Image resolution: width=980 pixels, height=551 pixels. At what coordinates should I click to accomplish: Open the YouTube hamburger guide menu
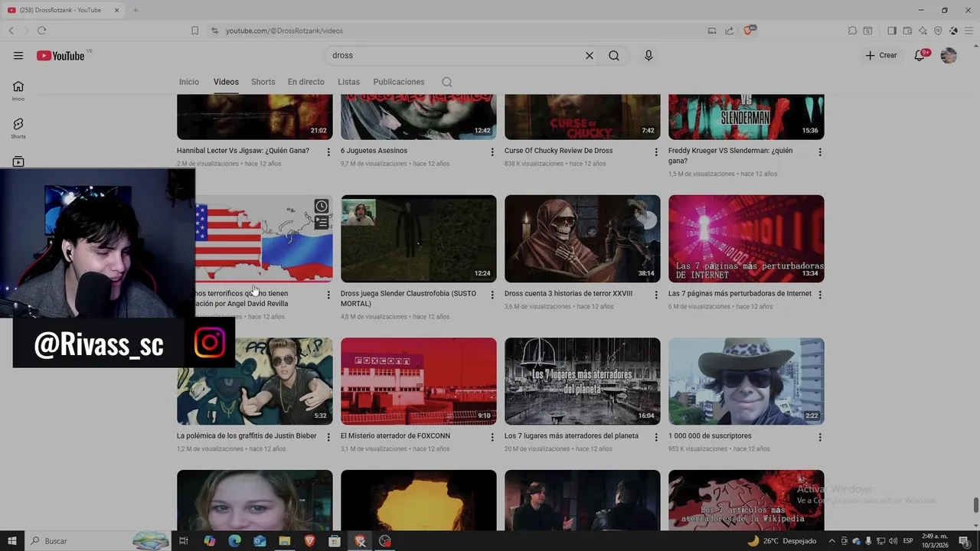pos(18,55)
